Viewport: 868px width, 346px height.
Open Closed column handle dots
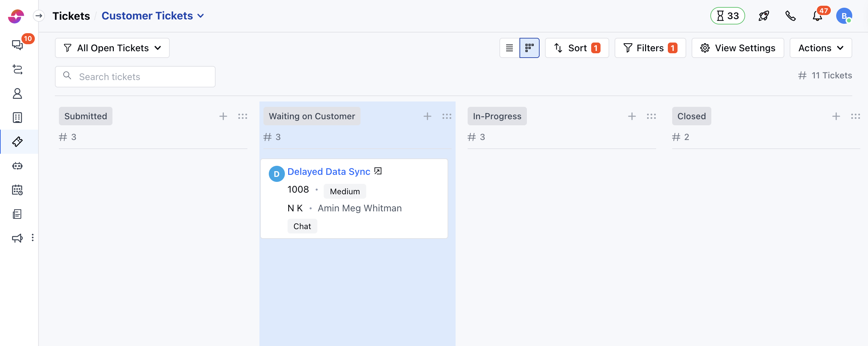pos(856,116)
